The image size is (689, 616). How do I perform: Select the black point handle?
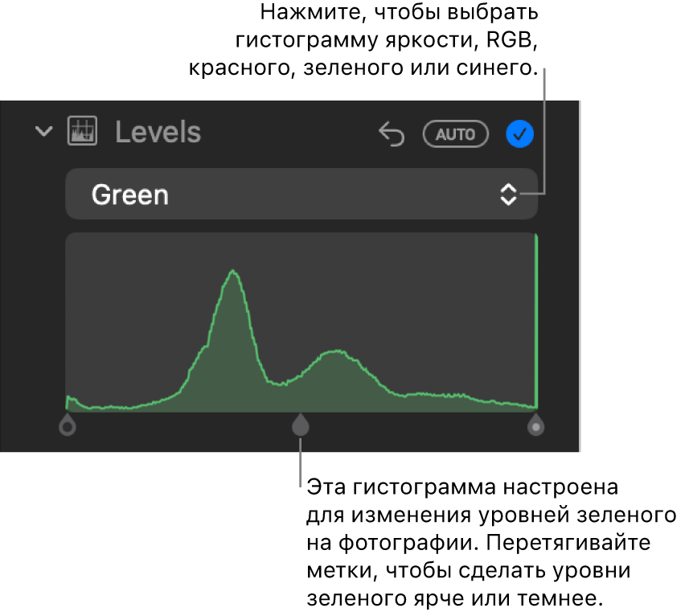click(x=68, y=425)
